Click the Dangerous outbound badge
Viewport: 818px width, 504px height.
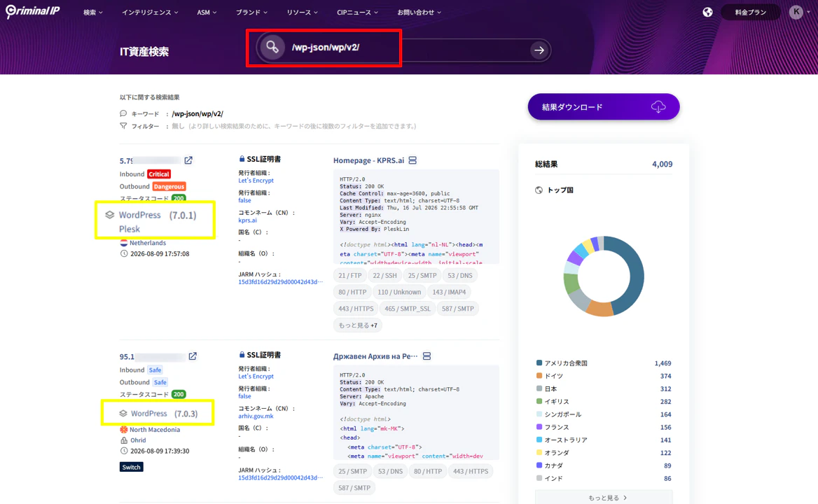coord(169,187)
